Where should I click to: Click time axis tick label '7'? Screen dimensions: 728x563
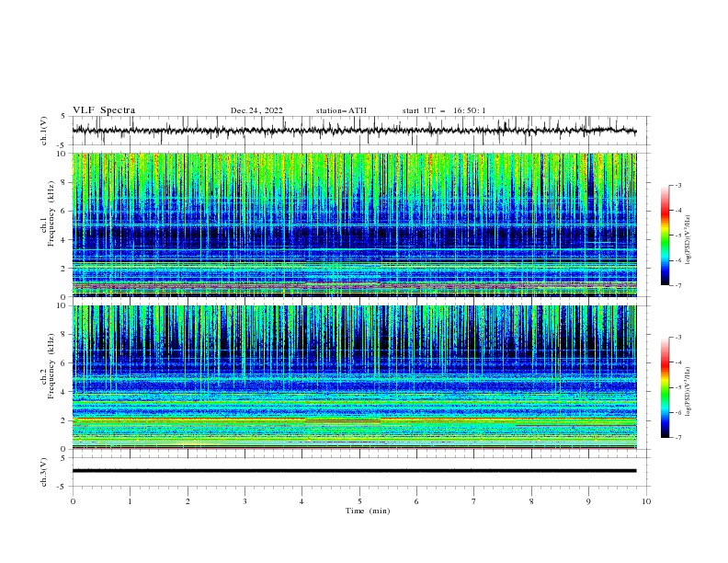click(474, 501)
